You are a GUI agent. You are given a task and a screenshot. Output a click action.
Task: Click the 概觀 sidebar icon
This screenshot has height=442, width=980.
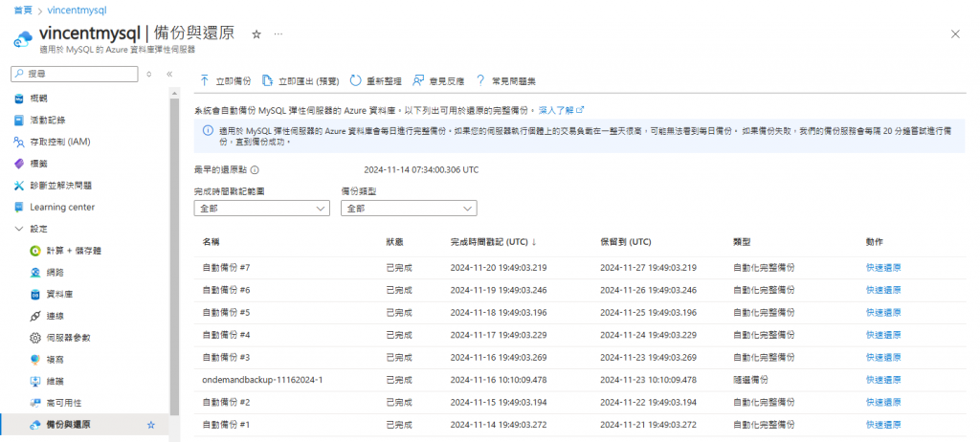[19, 99]
